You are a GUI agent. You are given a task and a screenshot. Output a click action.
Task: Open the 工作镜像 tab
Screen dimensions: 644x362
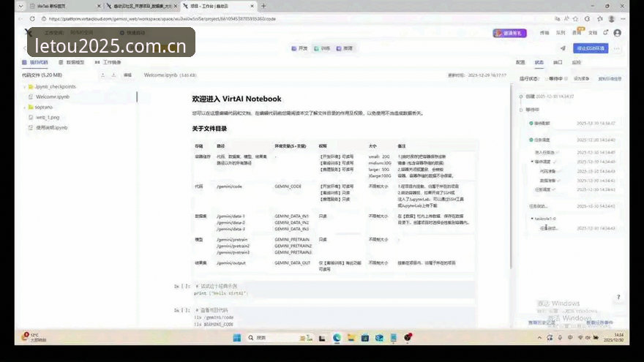pyautogui.click(x=108, y=62)
